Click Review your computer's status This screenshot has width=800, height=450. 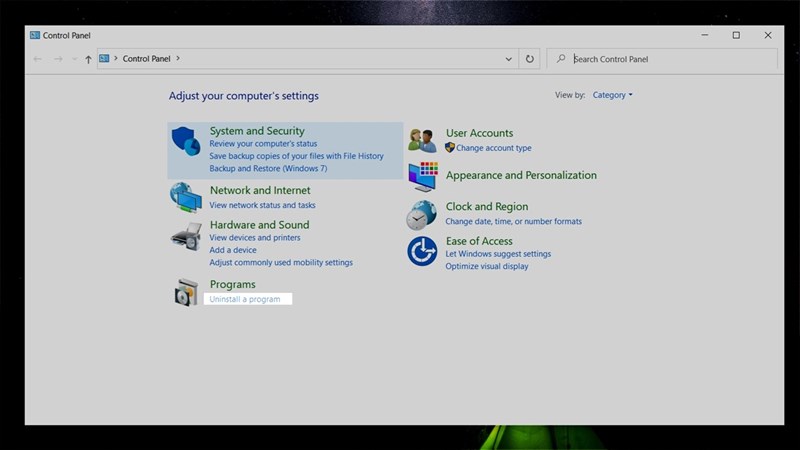263,143
